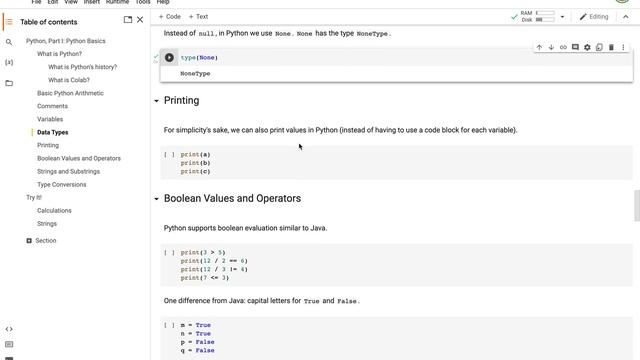Add a new Section in table of contents

pos(41,240)
